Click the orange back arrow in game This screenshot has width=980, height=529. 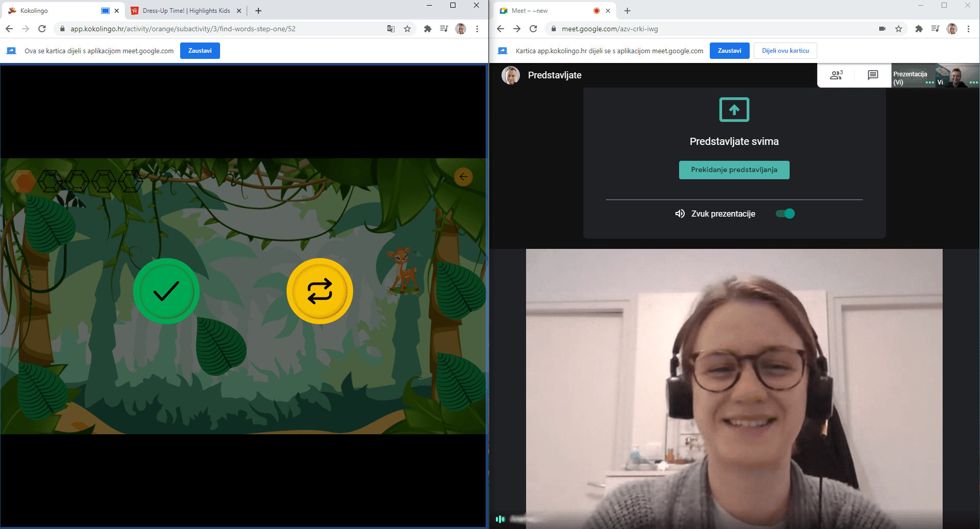click(463, 177)
